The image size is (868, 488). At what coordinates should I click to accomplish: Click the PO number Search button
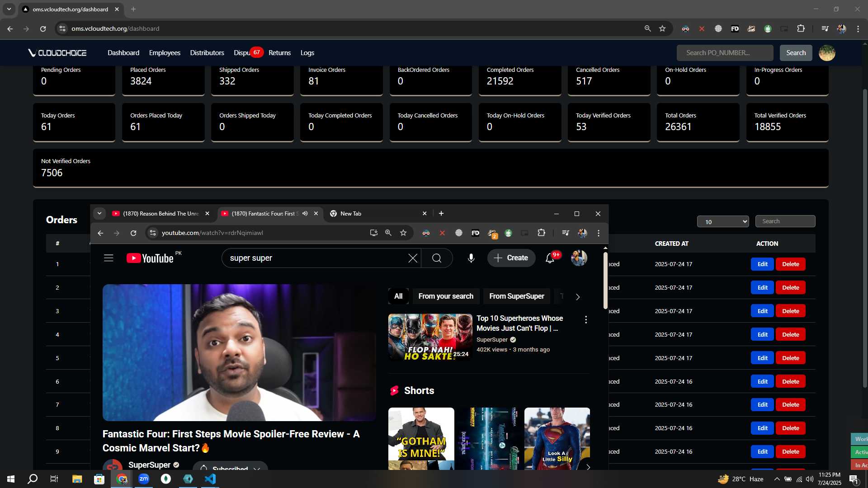796,53
